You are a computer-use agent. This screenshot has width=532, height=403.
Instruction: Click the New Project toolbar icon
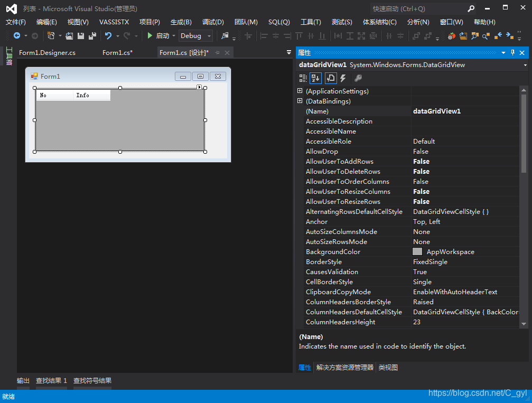click(51, 35)
